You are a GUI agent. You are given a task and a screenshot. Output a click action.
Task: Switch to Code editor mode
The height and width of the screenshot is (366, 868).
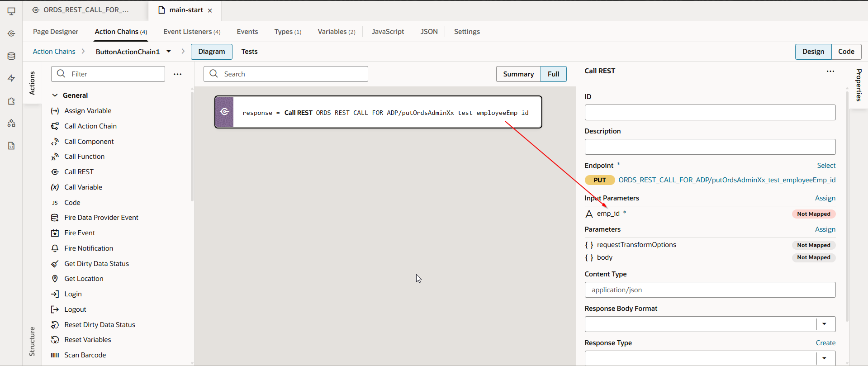(846, 52)
